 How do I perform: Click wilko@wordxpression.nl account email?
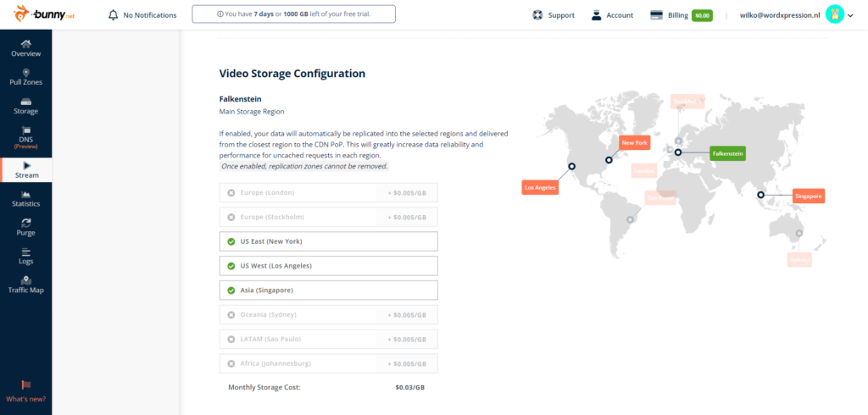(x=780, y=15)
